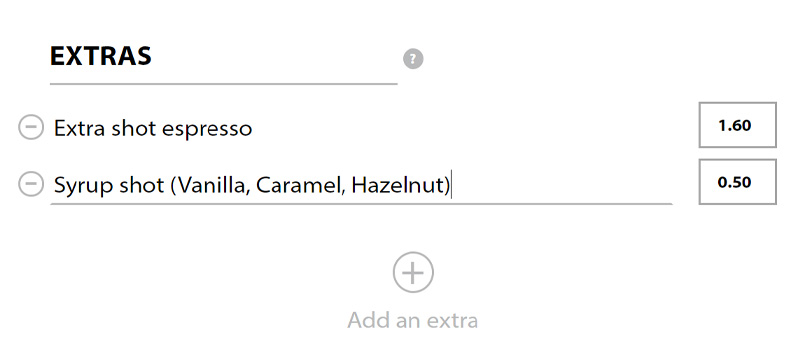Remove the Extra shot espresso item
Image resolution: width=800 pixels, height=362 pixels.
tap(31, 127)
